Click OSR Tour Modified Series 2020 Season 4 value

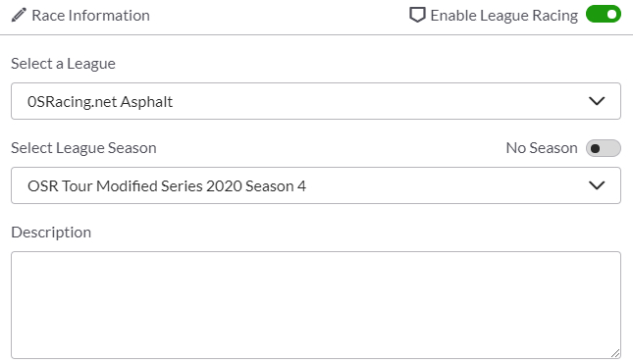(167, 186)
